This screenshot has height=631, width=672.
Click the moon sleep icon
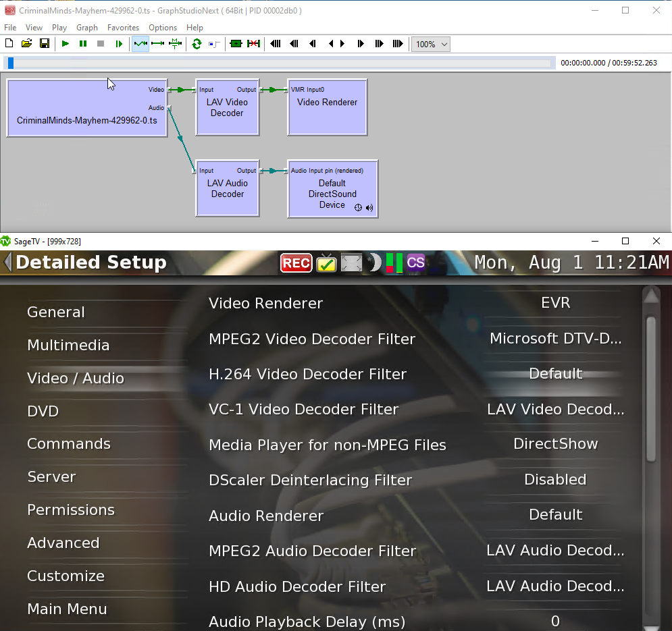(374, 263)
